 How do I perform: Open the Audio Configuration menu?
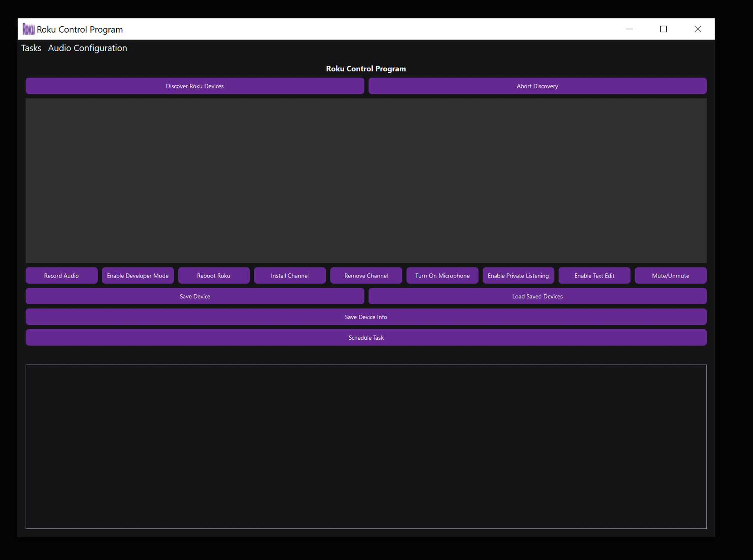(x=87, y=48)
